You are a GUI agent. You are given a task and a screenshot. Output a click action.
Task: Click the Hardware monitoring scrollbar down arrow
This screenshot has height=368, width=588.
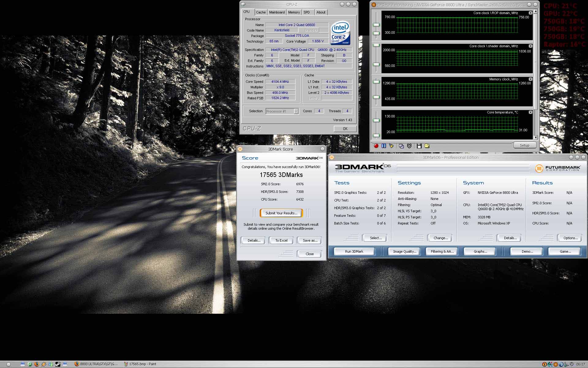[536, 138]
